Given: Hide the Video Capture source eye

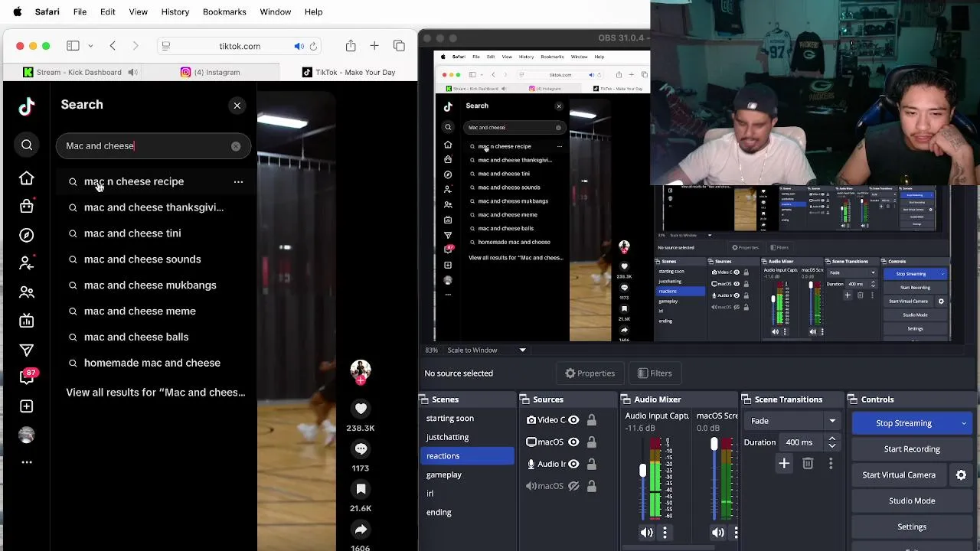Looking at the screenshot, I should point(573,420).
